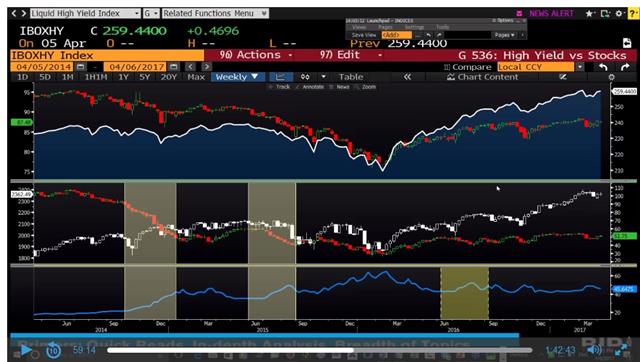
Task: Click the document export icon under help
Action: 627,42
